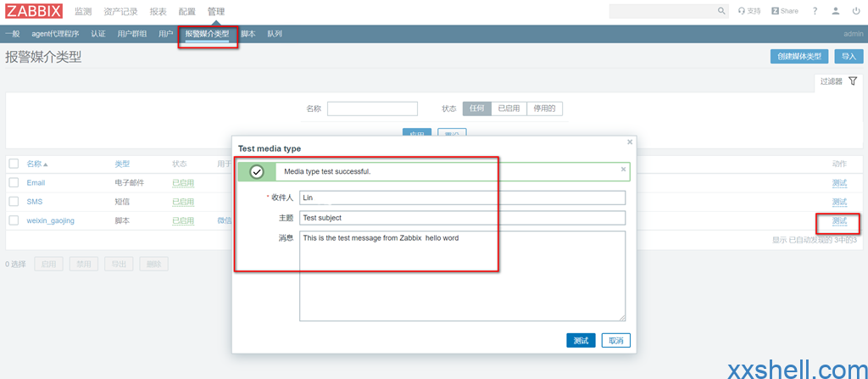Open the 监测 menu
The image size is (868, 379).
[83, 11]
